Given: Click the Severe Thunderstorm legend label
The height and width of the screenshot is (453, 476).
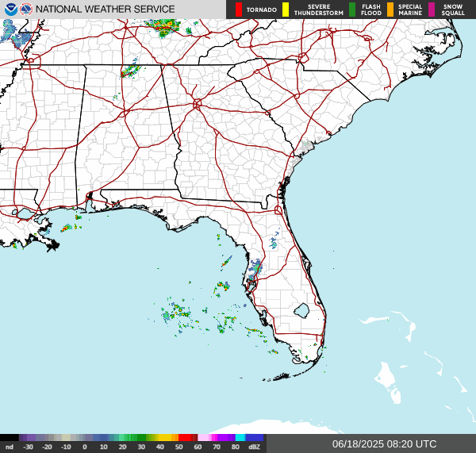Looking at the screenshot, I should tap(319, 10).
